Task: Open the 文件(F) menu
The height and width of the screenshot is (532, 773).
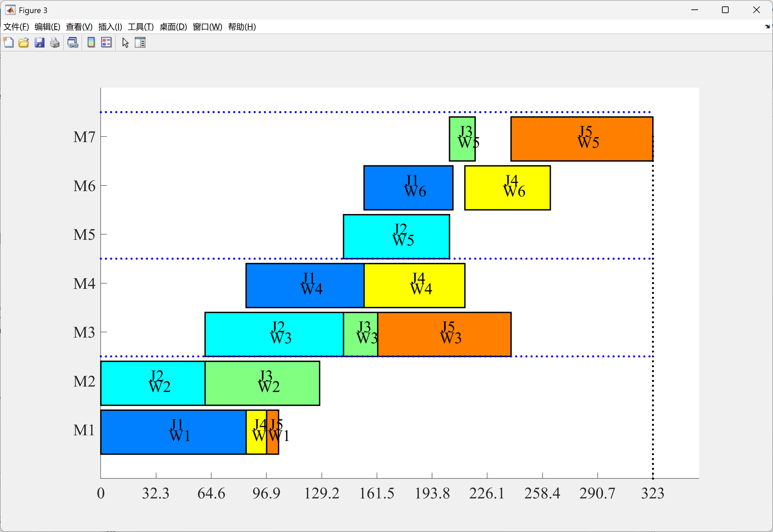Action: [x=16, y=27]
